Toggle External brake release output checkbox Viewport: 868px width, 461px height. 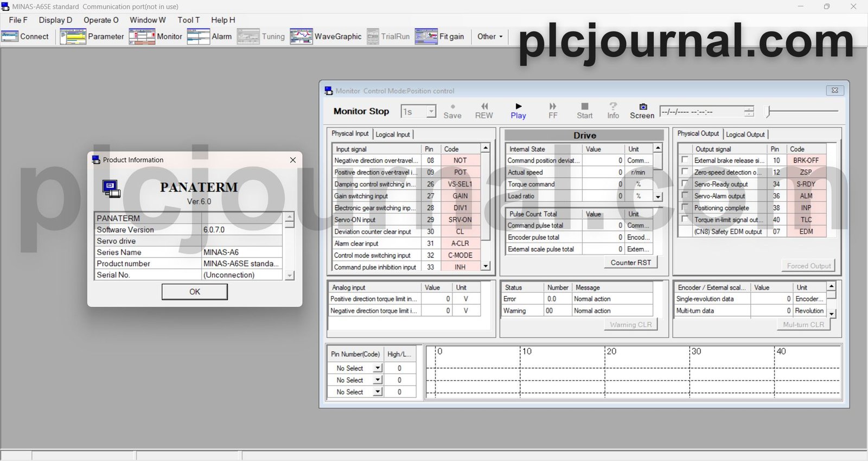(685, 160)
